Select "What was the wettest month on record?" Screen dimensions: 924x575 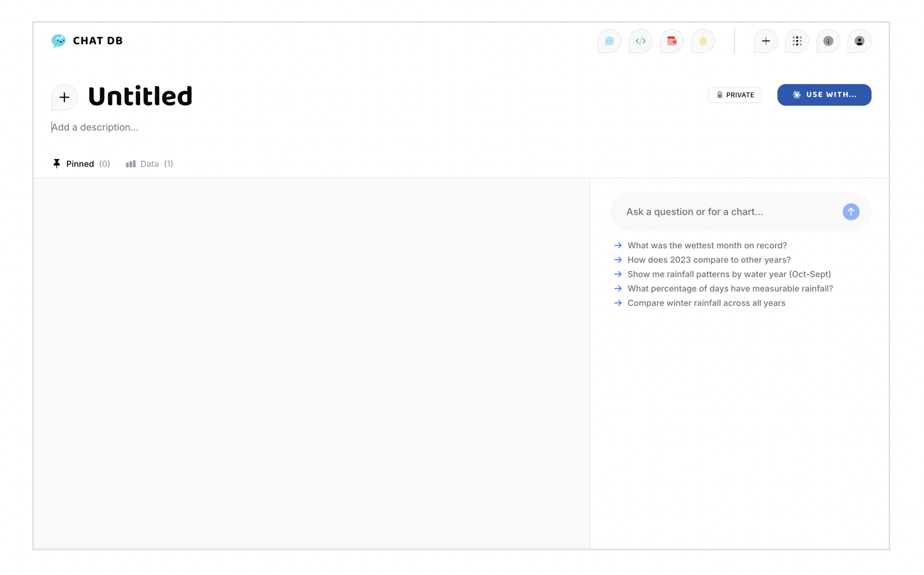[706, 245]
